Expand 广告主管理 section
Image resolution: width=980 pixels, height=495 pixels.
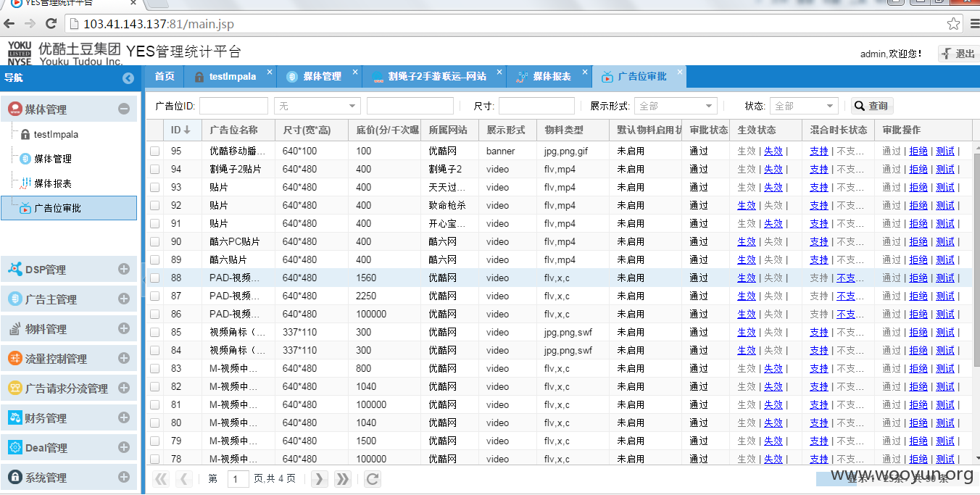pos(124,299)
